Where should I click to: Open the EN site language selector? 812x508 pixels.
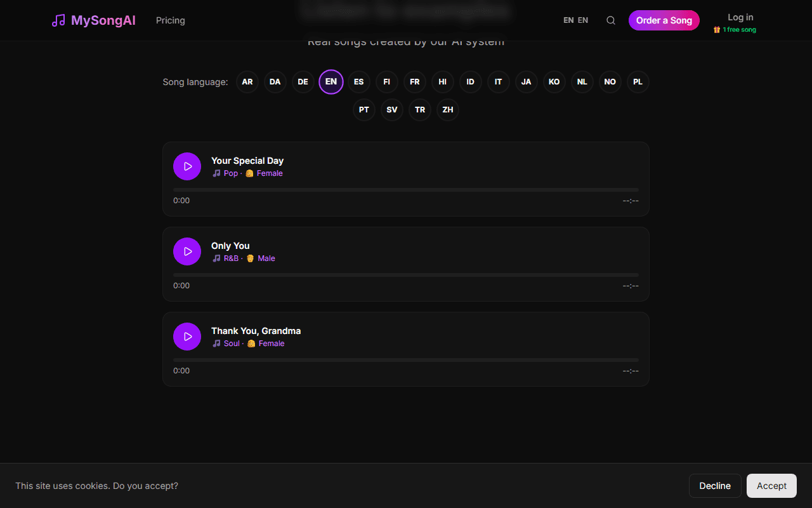[575, 20]
